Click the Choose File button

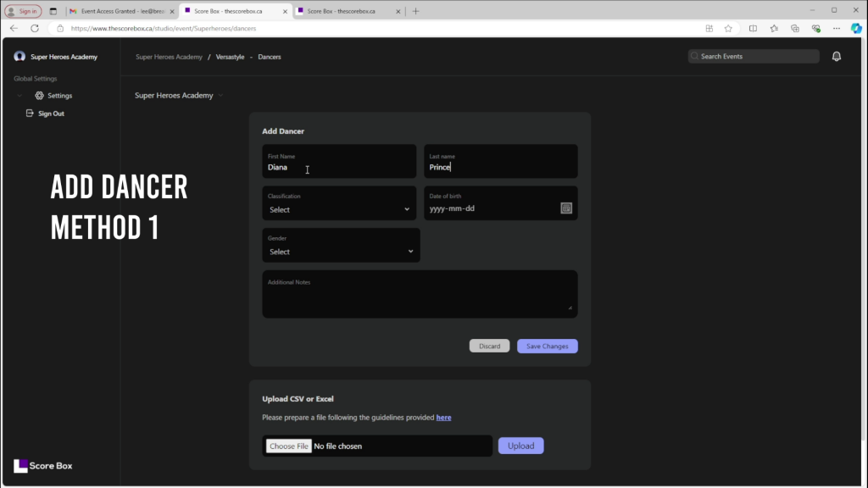coord(288,446)
